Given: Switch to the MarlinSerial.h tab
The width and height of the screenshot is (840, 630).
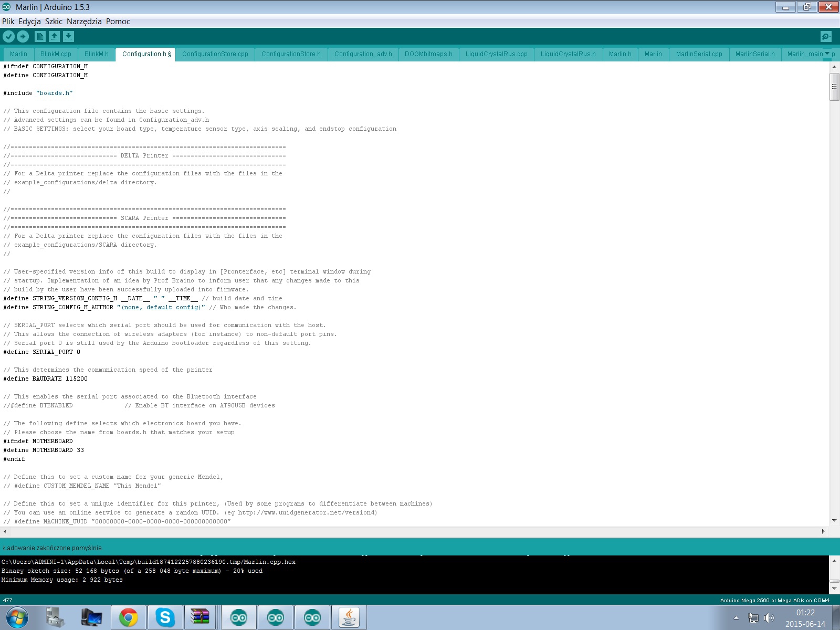Looking at the screenshot, I should [x=755, y=54].
